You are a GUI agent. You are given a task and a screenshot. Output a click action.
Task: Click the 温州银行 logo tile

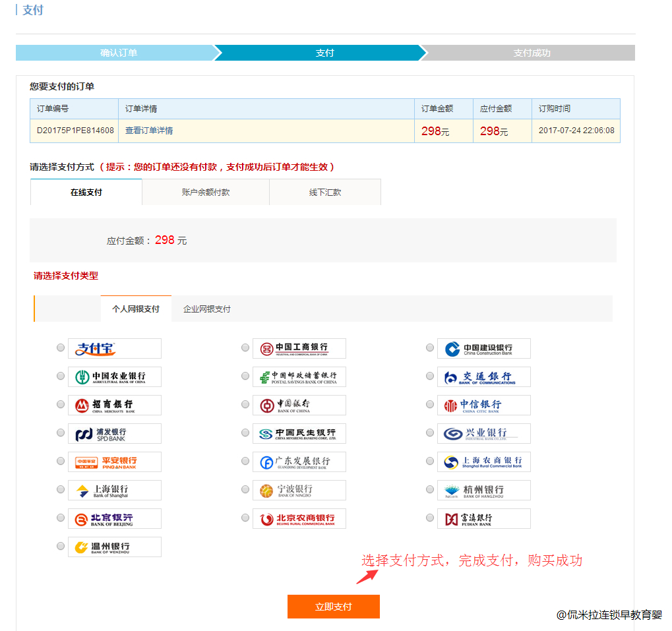[115, 547]
